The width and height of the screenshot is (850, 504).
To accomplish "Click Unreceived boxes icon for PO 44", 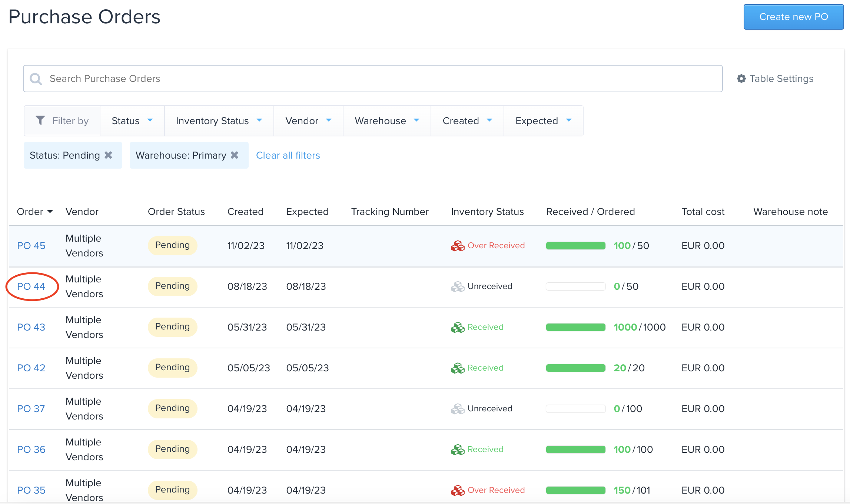I will point(458,286).
